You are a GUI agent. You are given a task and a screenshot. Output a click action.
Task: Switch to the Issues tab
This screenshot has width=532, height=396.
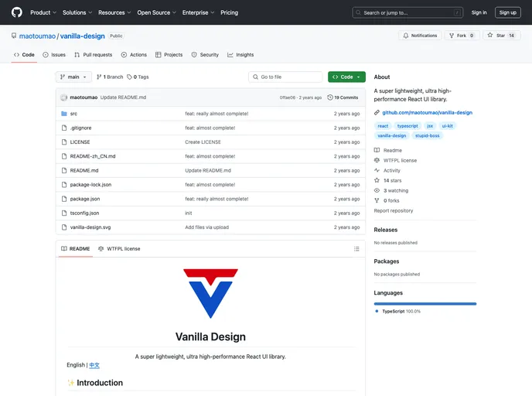click(54, 55)
